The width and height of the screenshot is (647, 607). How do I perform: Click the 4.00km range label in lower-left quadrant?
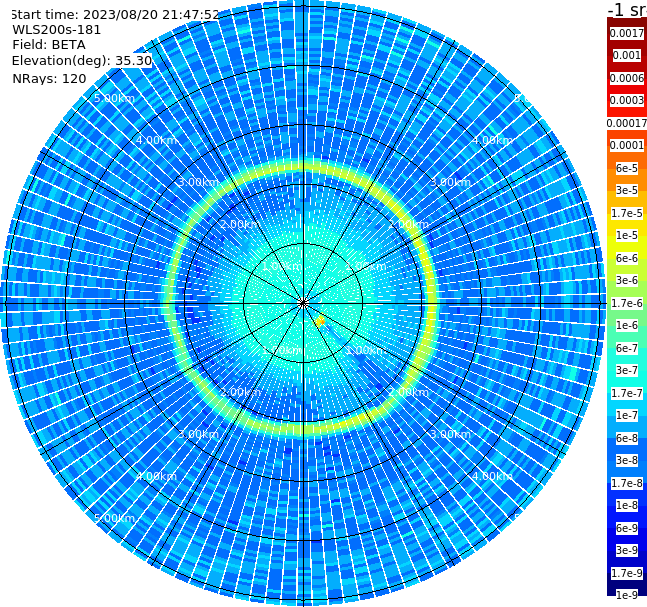pos(156,476)
